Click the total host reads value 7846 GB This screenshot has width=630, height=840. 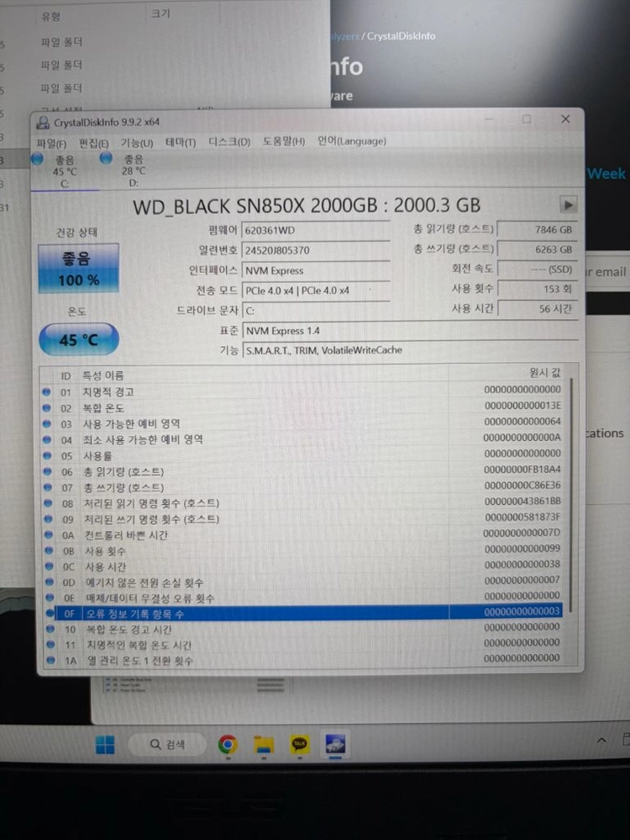pyautogui.click(x=537, y=230)
